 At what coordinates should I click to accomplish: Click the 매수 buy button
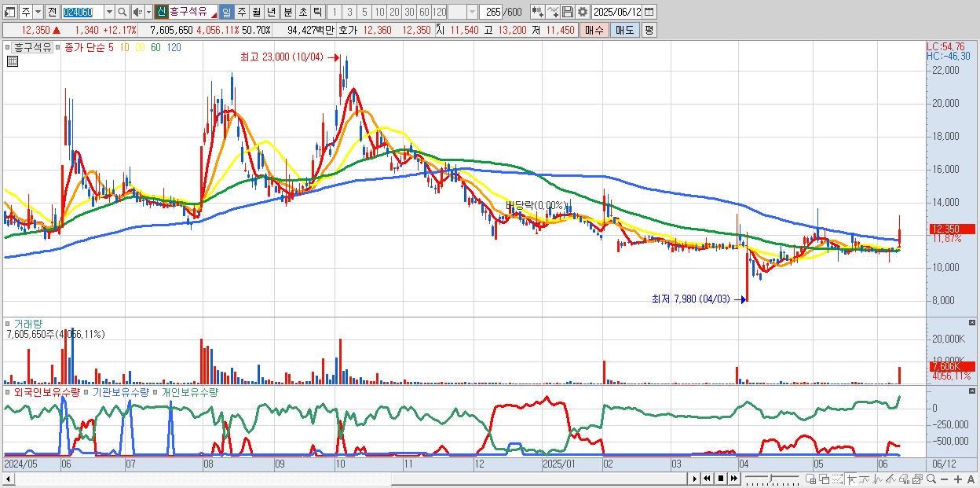click(x=594, y=30)
